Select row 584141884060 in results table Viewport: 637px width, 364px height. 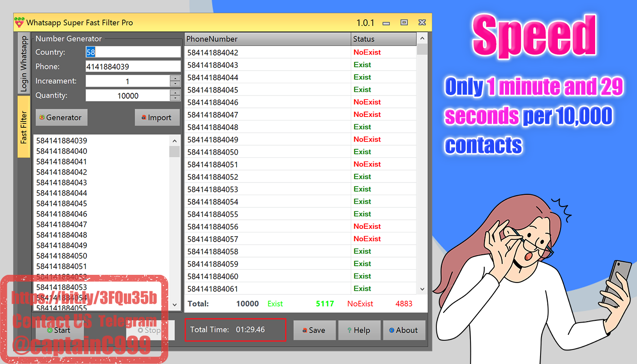pyautogui.click(x=300, y=276)
